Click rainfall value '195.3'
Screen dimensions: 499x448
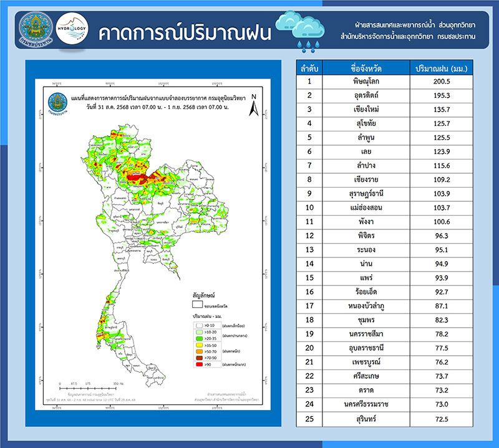coord(442,95)
